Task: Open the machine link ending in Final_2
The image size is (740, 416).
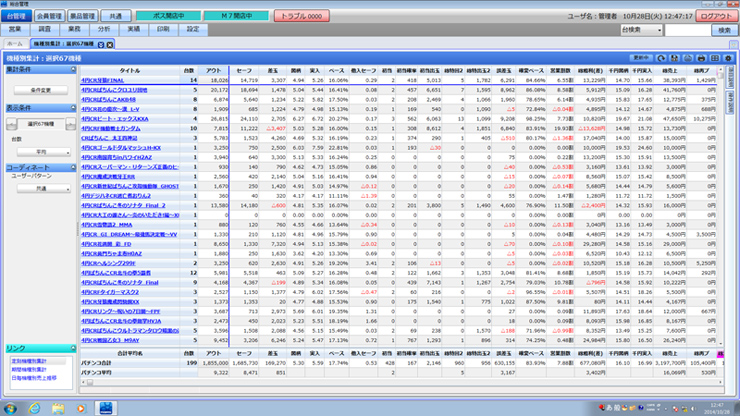Action: pyautogui.click(x=123, y=205)
